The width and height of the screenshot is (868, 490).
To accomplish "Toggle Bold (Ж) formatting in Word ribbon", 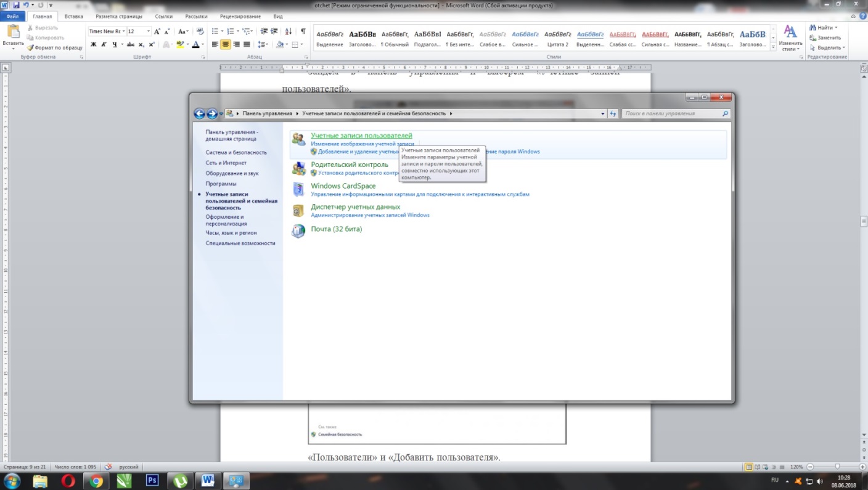I will [x=94, y=44].
